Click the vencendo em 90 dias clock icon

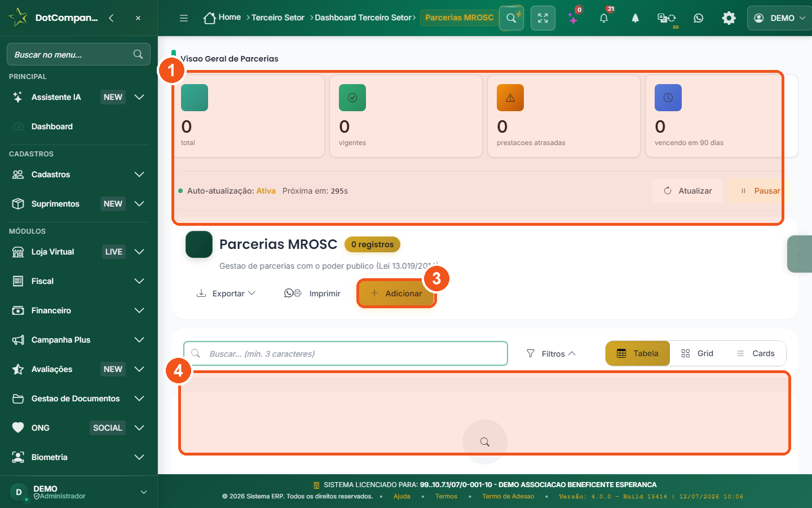tap(668, 98)
